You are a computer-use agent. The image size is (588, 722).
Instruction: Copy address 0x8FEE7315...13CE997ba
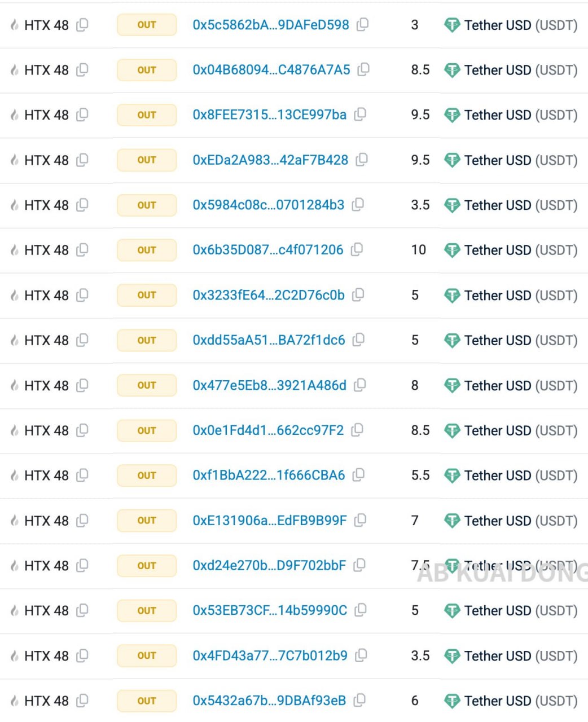click(360, 115)
